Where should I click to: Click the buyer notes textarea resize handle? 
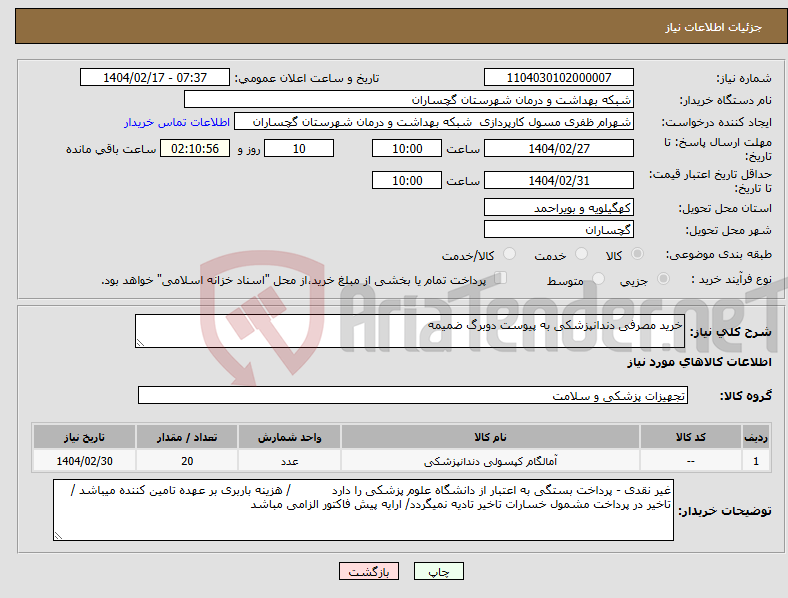58,536
